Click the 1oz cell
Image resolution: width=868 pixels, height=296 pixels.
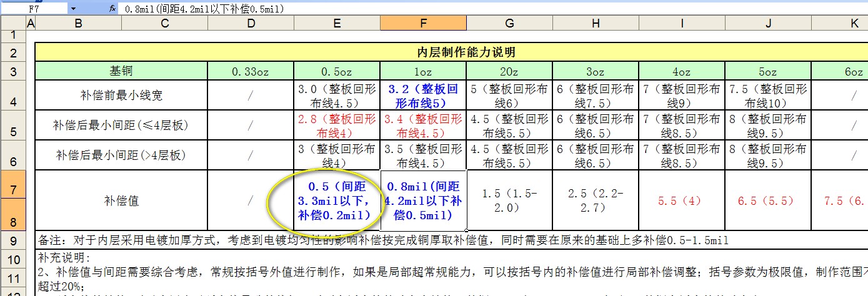[423, 71]
